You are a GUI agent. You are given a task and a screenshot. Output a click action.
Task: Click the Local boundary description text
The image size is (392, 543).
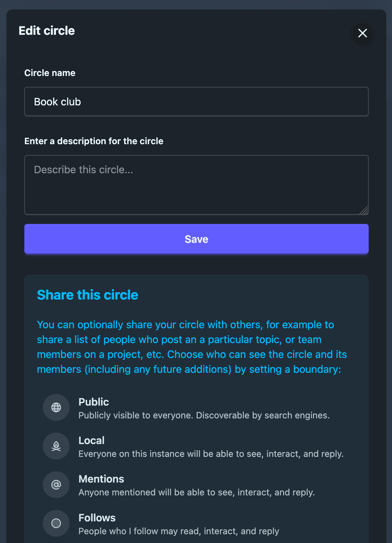[x=211, y=454]
